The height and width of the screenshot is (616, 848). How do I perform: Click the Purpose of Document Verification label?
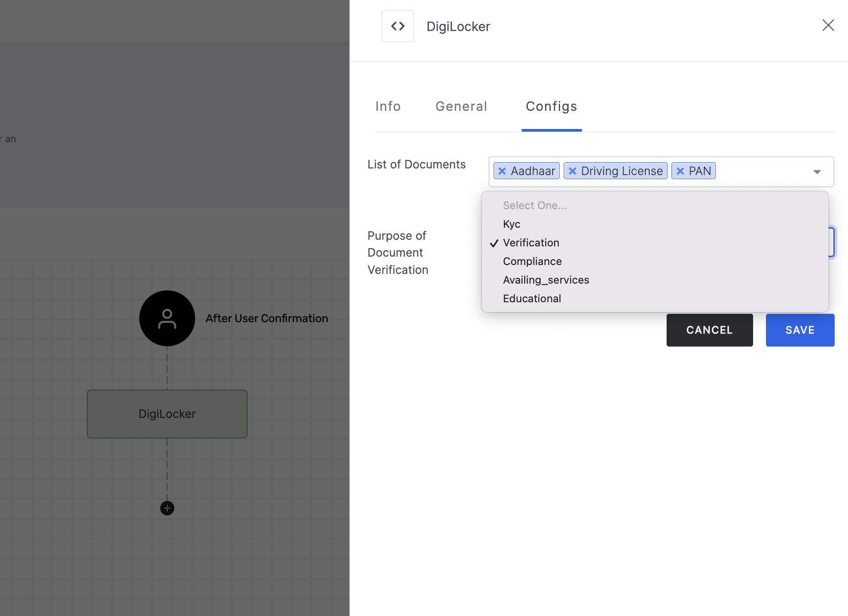coord(398,253)
